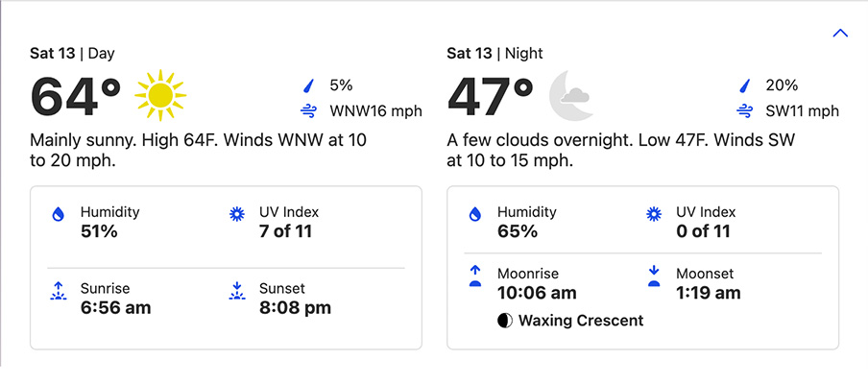Click the 'Sat 13 | Day' heading

click(72, 54)
